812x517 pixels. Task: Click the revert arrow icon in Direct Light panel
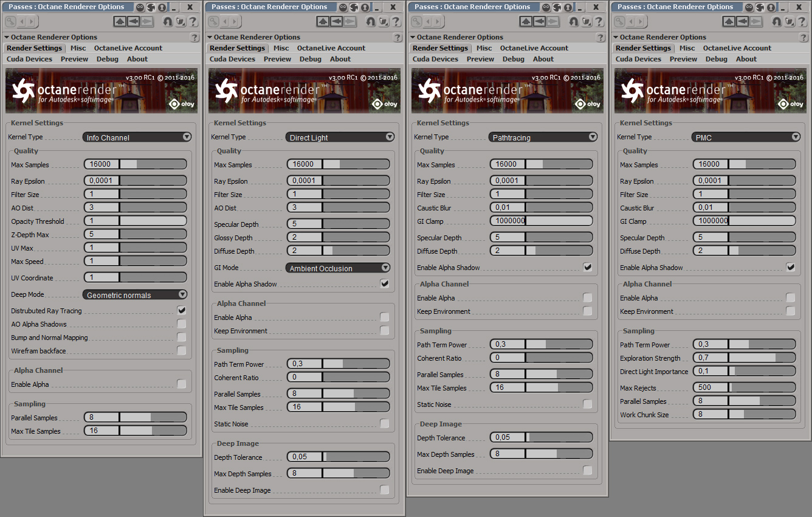point(370,21)
